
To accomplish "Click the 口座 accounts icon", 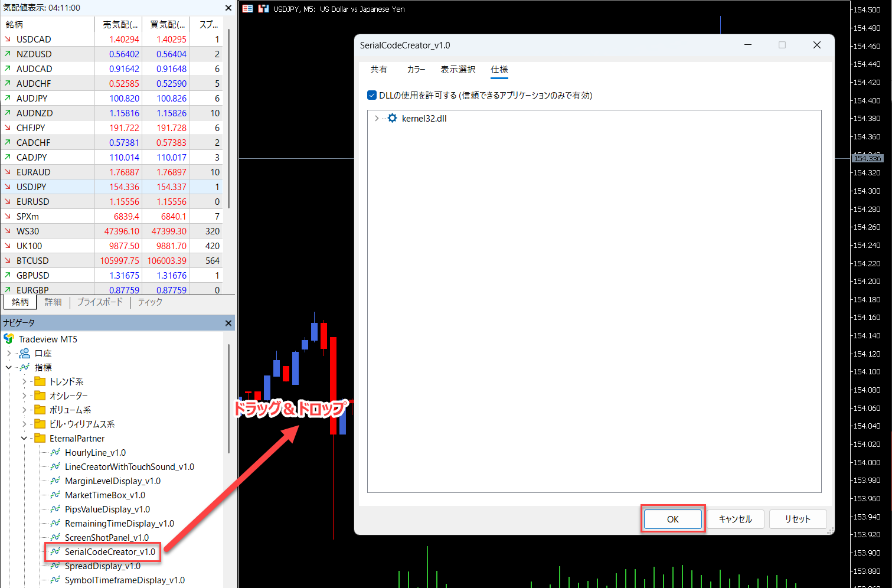I will tap(25, 353).
